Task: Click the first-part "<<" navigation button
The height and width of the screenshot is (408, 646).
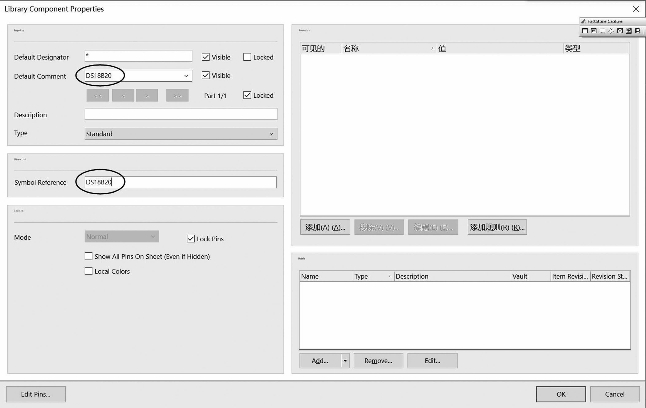Action: click(98, 96)
